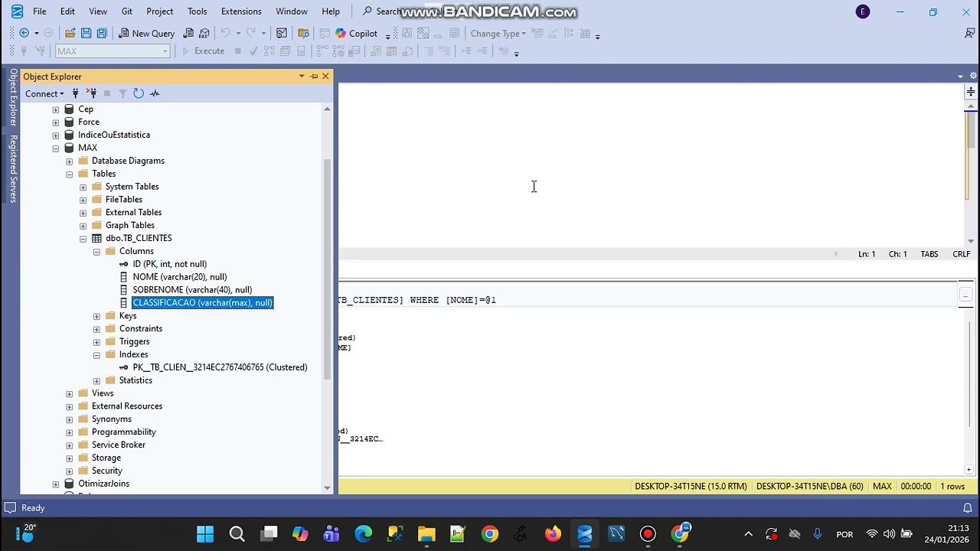Close the Object Explorer panel
Viewport: 980px width, 551px height.
pyautogui.click(x=325, y=77)
